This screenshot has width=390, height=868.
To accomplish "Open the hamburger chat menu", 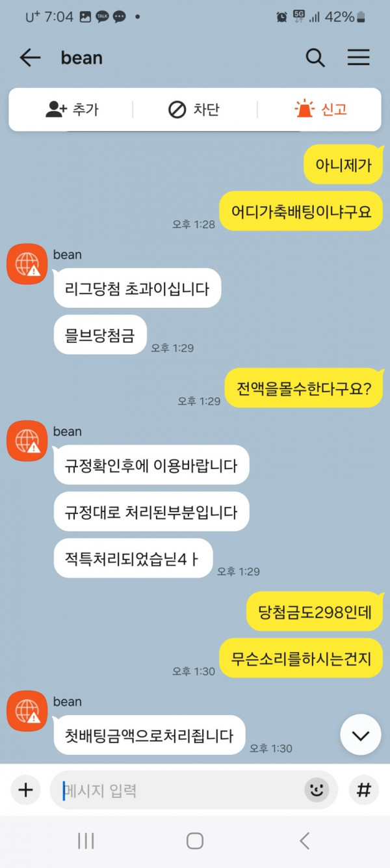I will tap(358, 58).
